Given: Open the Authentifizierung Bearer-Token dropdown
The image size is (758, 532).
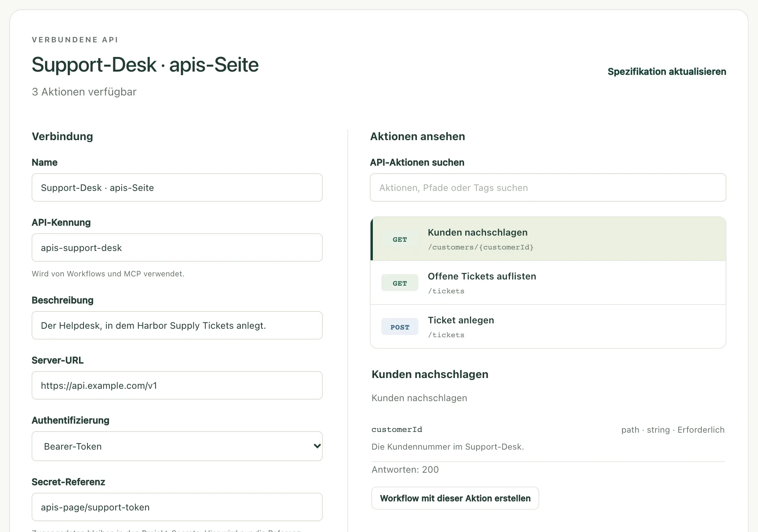Looking at the screenshot, I should (177, 446).
